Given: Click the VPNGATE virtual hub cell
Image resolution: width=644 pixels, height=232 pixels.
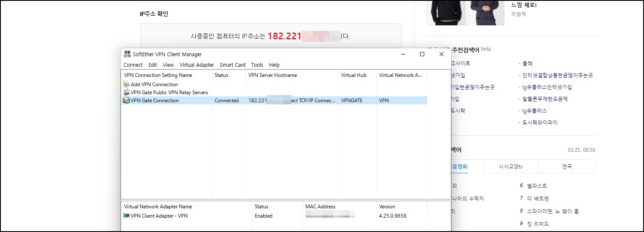Looking at the screenshot, I should [x=352, y=101].
